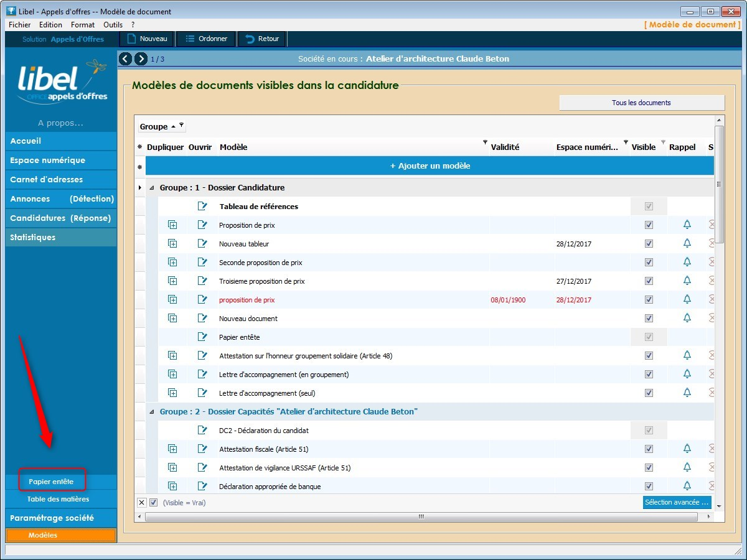
Task: Collapse Groupe 2 - Dossier Capacités
Action: tap(152, 411)
